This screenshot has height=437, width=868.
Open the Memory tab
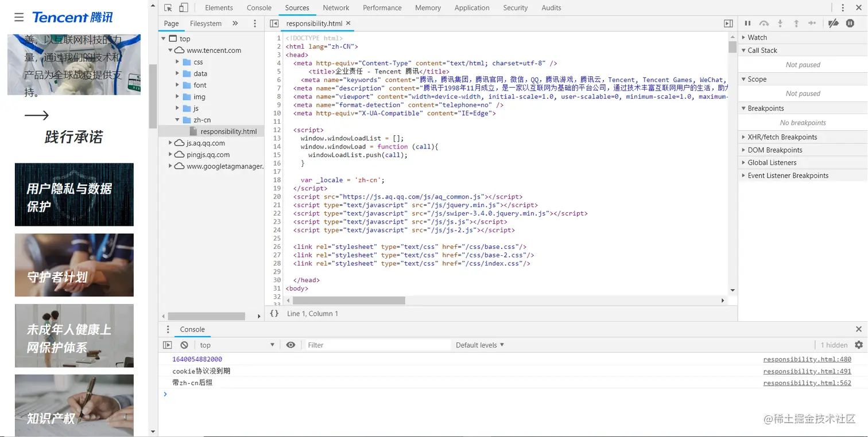point(428,8)
